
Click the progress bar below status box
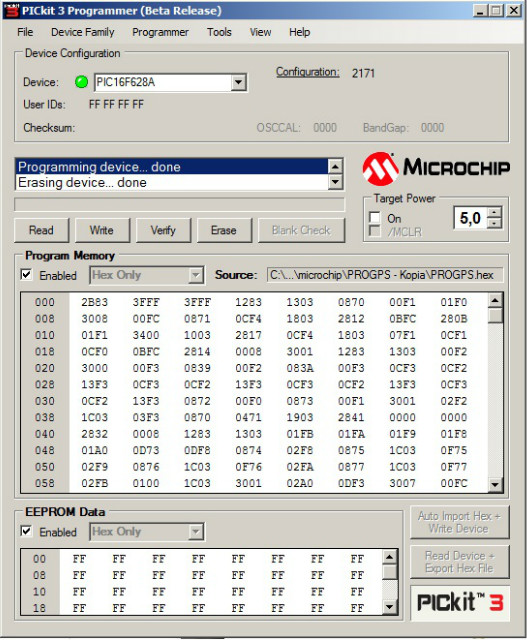[x=180, y=204]
